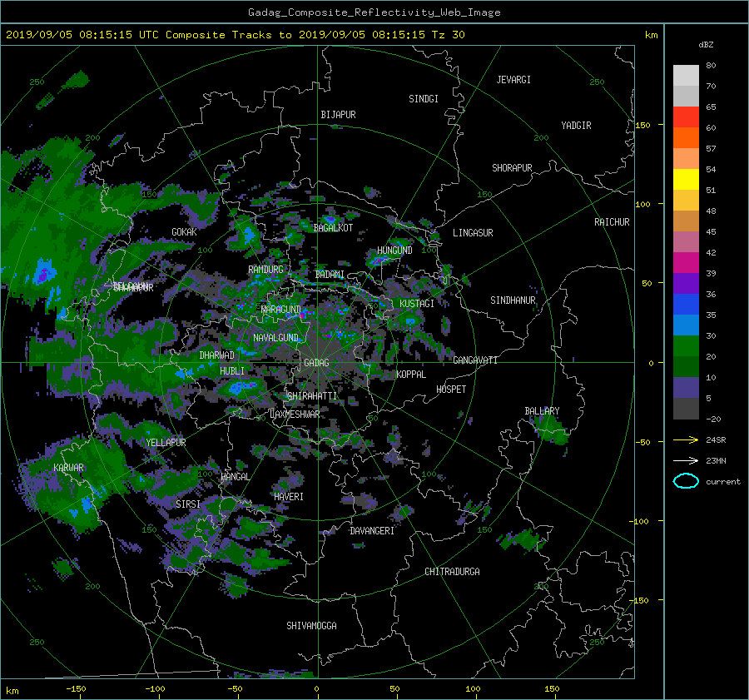This screenshot has height=700, width=749.
Task: Click the 'km' unit label at bottom left
Action: 12,691
